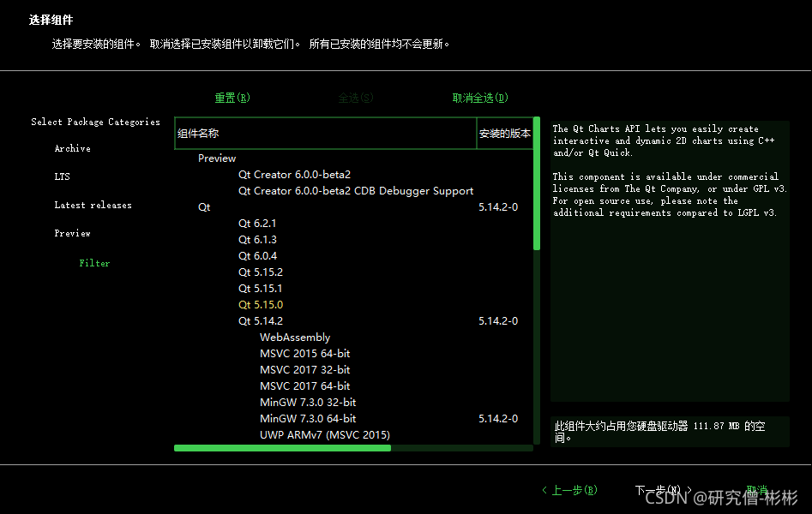Select the WebAssembly component
This screenshot has height=514, width=812.
[295, 337]
